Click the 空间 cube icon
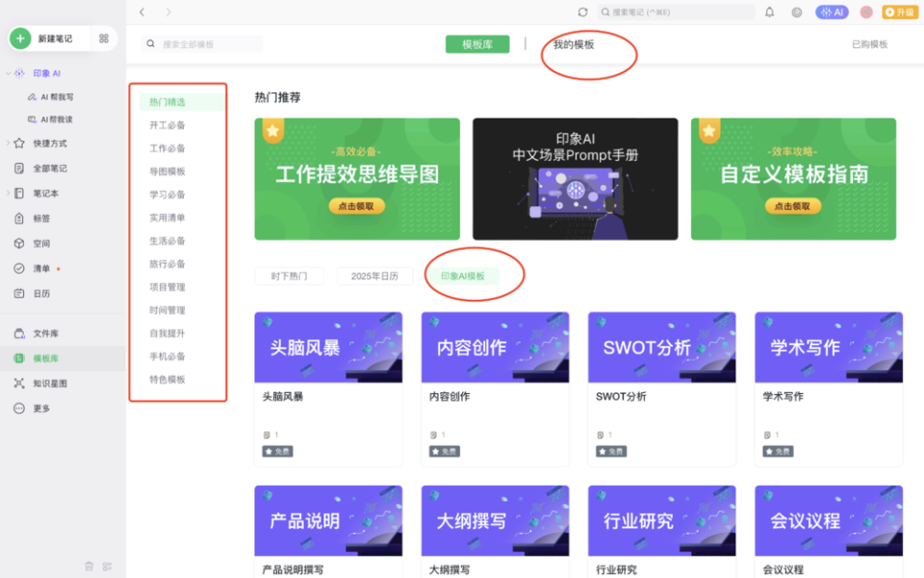The width and height of the screenshot is (924, 578). click(19, 243)
